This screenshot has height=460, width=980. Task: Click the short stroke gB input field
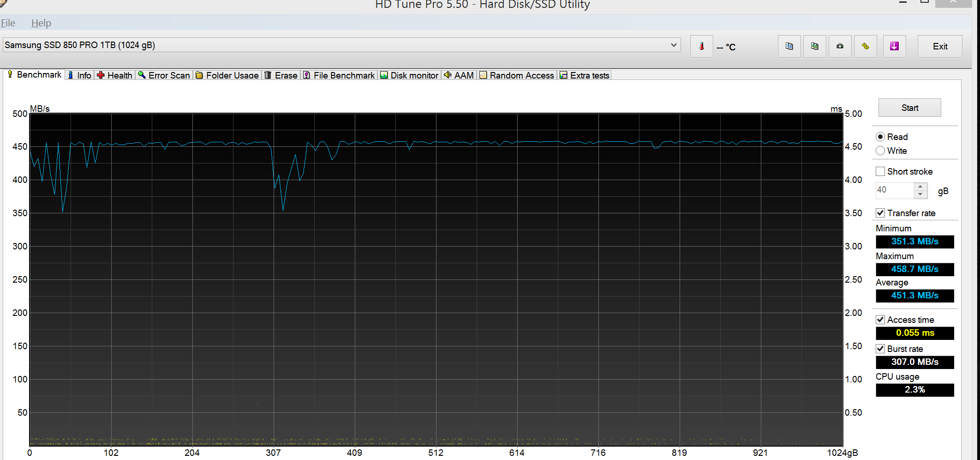(x=895, y=190)
